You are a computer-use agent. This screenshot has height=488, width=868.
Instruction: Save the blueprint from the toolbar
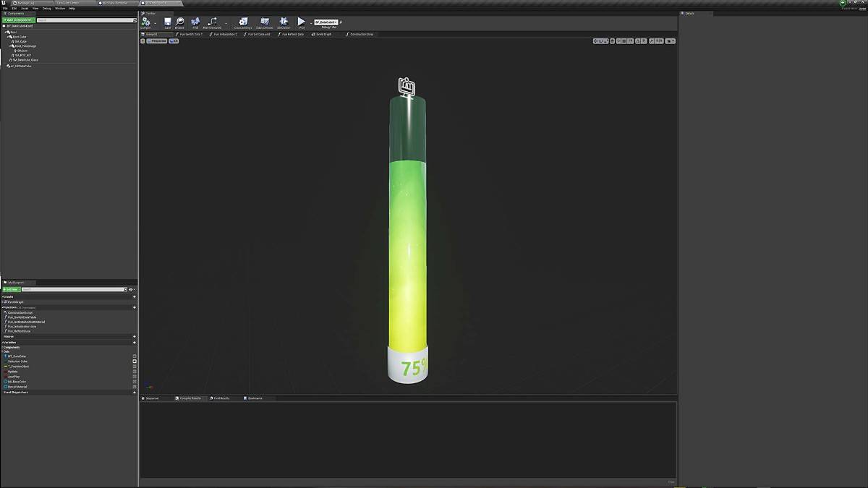168,23
